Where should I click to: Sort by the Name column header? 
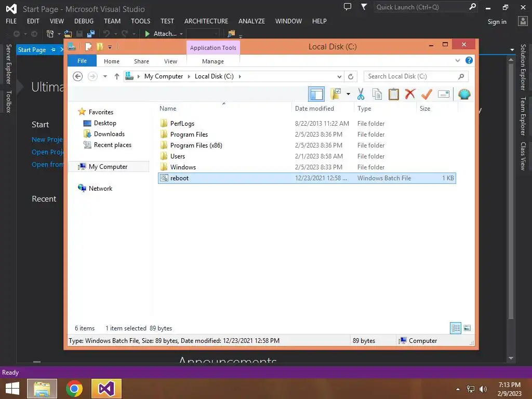(168, 109)
